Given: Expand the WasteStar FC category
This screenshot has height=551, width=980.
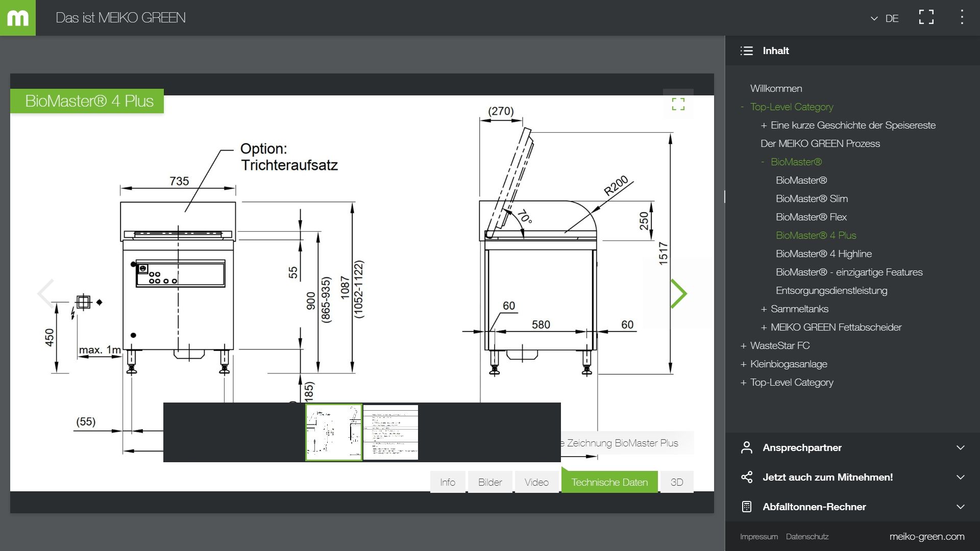Looking at the screenshot, I should 743,346.
